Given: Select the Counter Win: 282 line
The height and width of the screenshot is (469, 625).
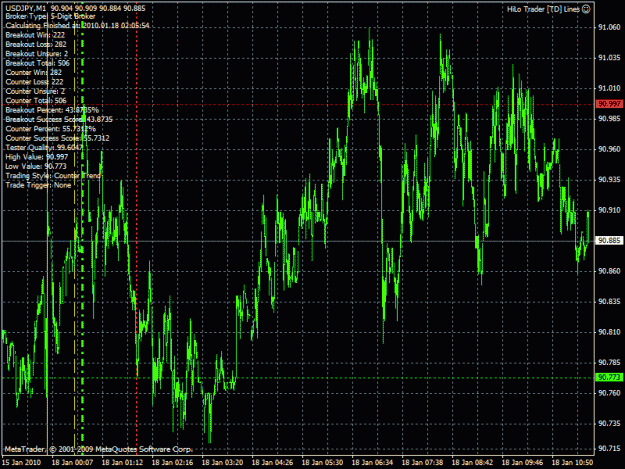Looking at the screenshot, I should (x=33, y=73).
